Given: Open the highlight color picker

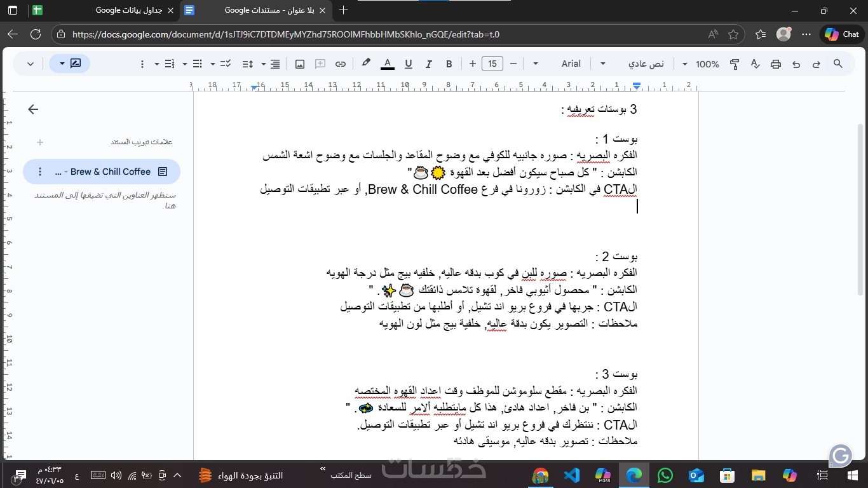Looking at the screenshot, I should (x=366, y=64).
